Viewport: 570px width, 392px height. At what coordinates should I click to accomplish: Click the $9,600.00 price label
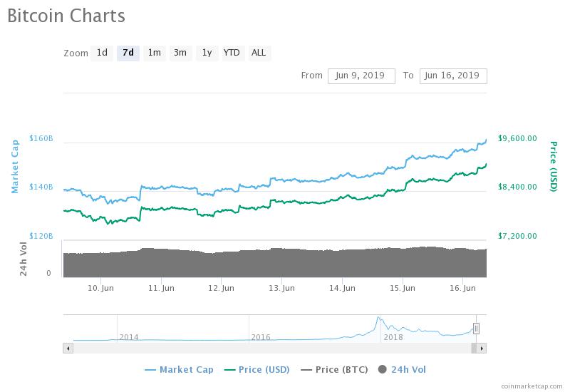click(x=517, y=138)
